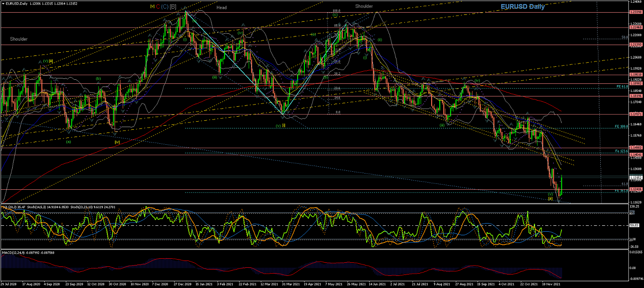
Task: Open the EURUSD,Daily chart menu arrow
Action: pyautogui.click(x=3, y=4)
